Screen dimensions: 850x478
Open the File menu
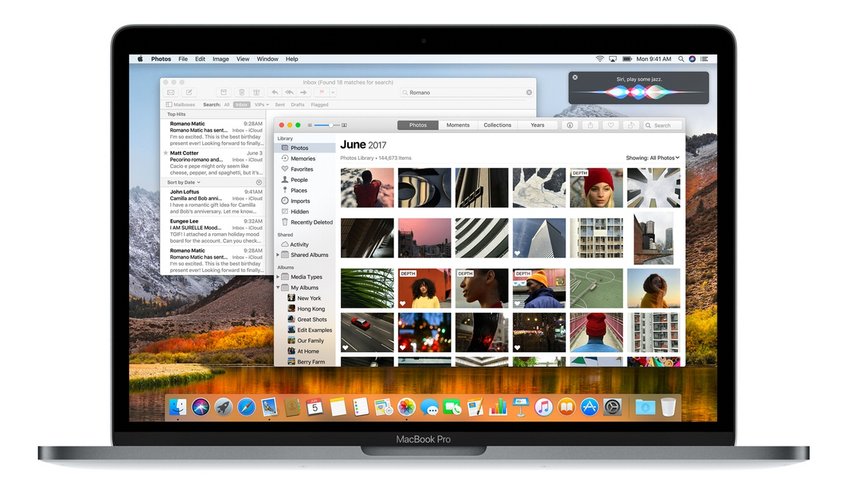183,59
